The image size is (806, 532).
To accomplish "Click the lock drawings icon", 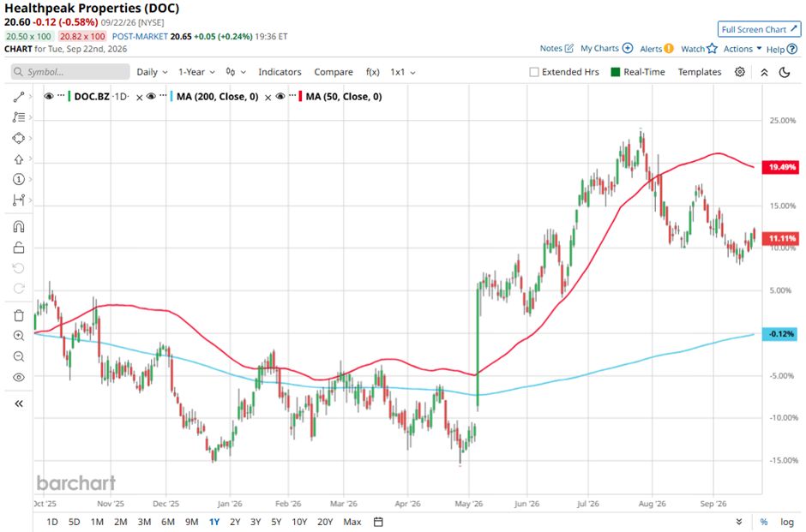I will [19, 248].
